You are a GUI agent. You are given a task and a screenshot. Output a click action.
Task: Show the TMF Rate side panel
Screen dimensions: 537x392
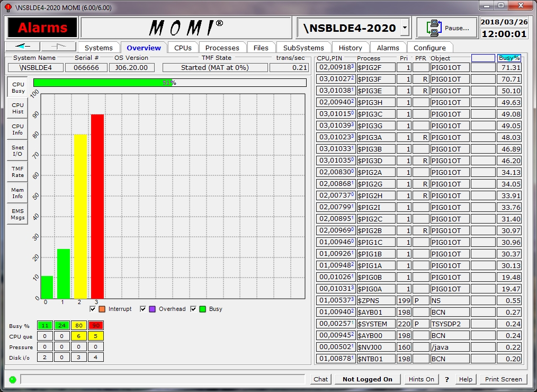[18, 172]
